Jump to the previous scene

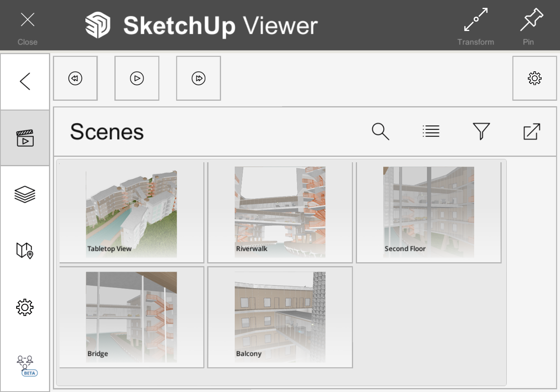point(75,78)
